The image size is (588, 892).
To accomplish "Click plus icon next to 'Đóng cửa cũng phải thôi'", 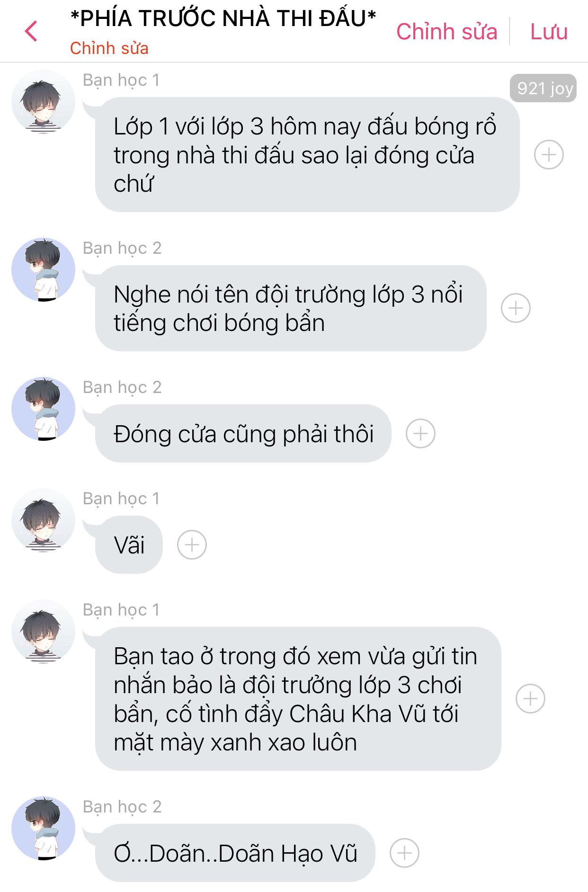I will [420, 434].
